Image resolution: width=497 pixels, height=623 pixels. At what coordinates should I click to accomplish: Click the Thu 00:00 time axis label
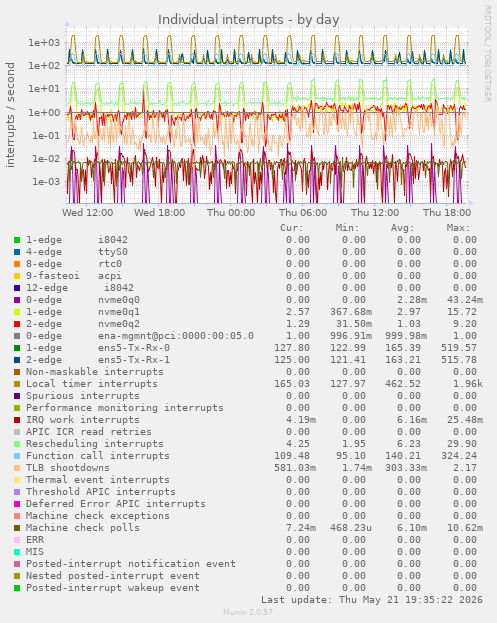[x=231, y=213]
